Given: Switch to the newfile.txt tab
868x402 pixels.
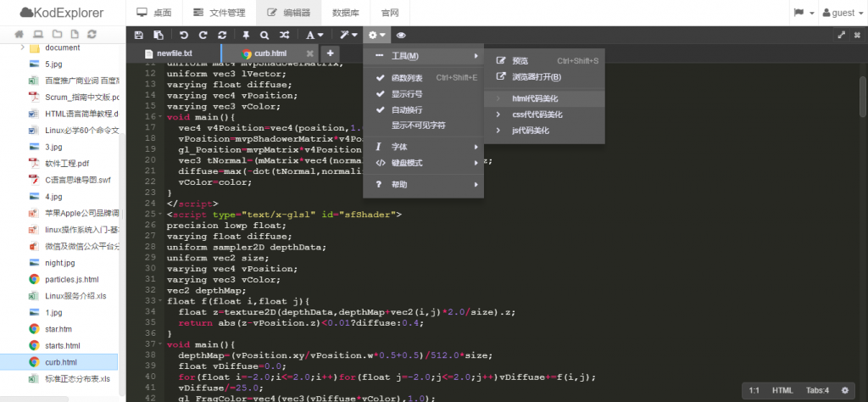Looking at the screenshot, I should click(x=169, y=53).
